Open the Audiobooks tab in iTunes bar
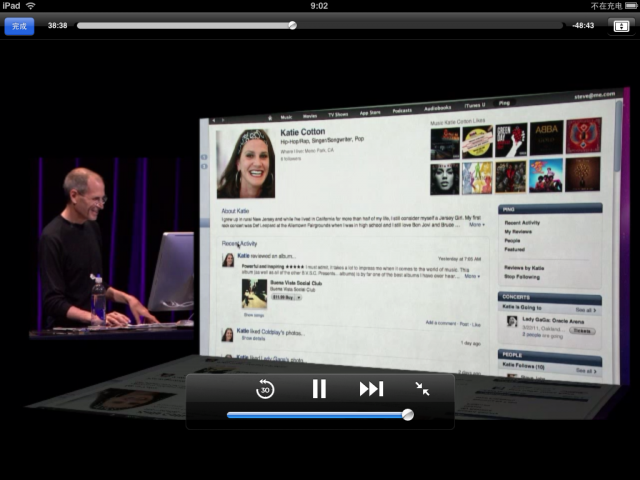The image size is (640, 480). 437,108
